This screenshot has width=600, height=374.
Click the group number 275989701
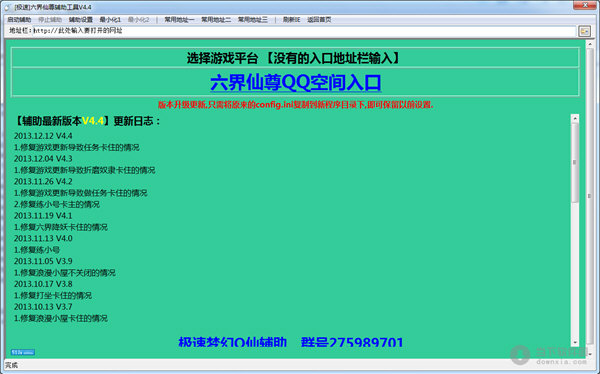click(366, 341)
